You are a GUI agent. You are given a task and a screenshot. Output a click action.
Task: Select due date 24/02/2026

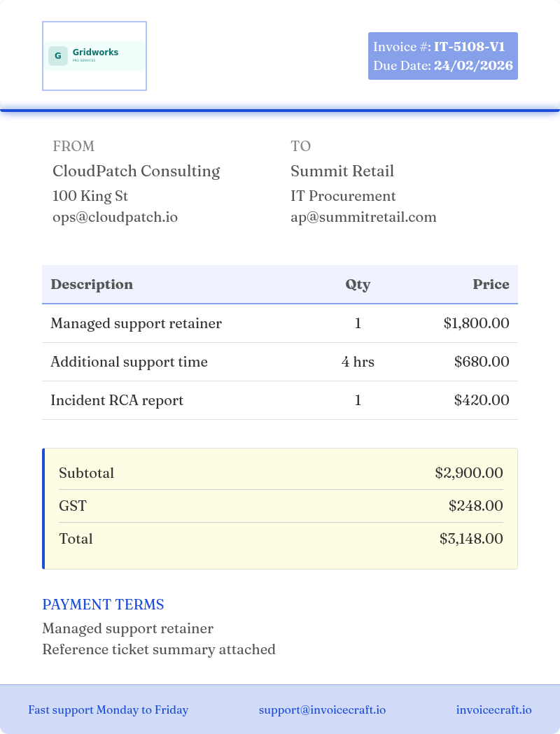(x=473, y=66)
